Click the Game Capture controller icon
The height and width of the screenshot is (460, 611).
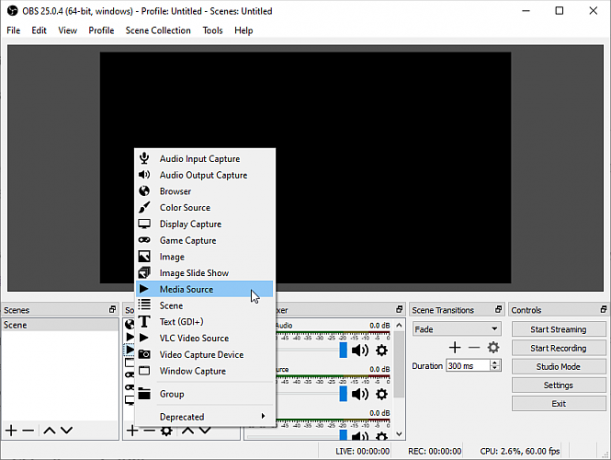coord(144,240)
